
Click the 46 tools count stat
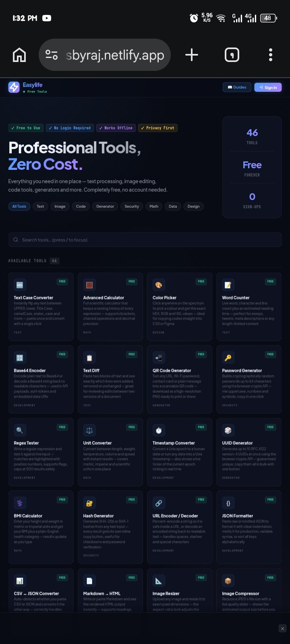click(252, 136)
